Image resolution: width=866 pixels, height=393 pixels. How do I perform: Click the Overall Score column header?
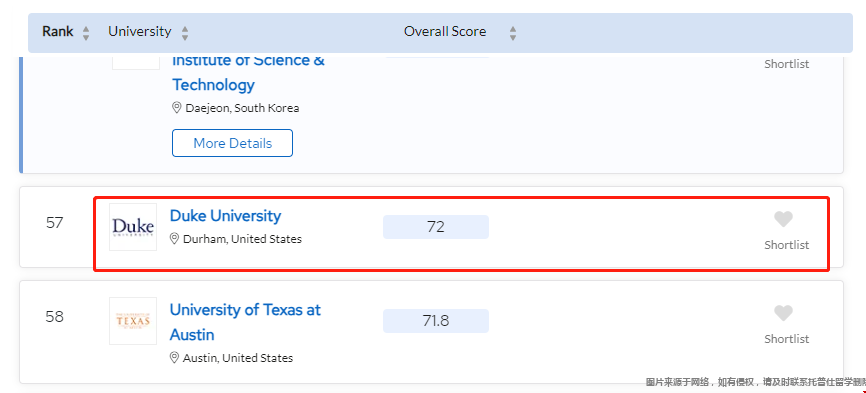[445, 31]
